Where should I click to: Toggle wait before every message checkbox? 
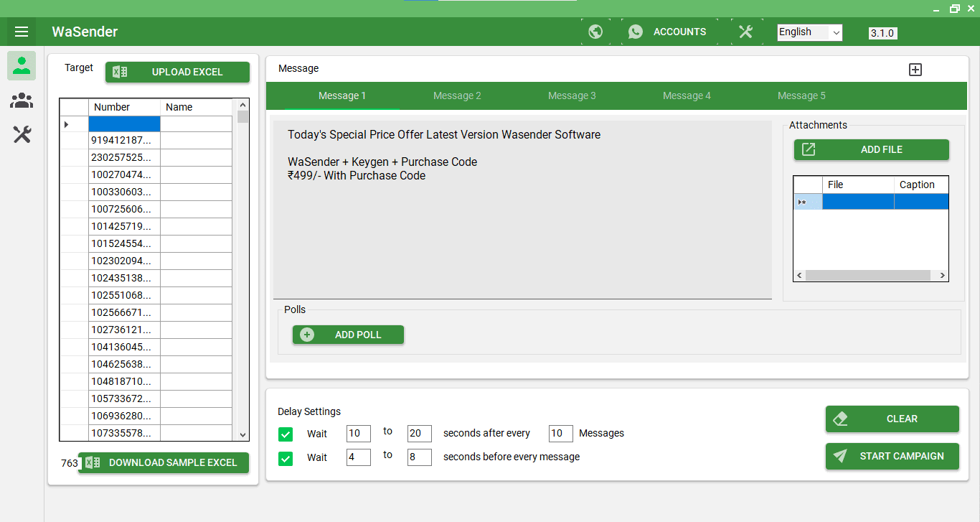click(286, 457)
